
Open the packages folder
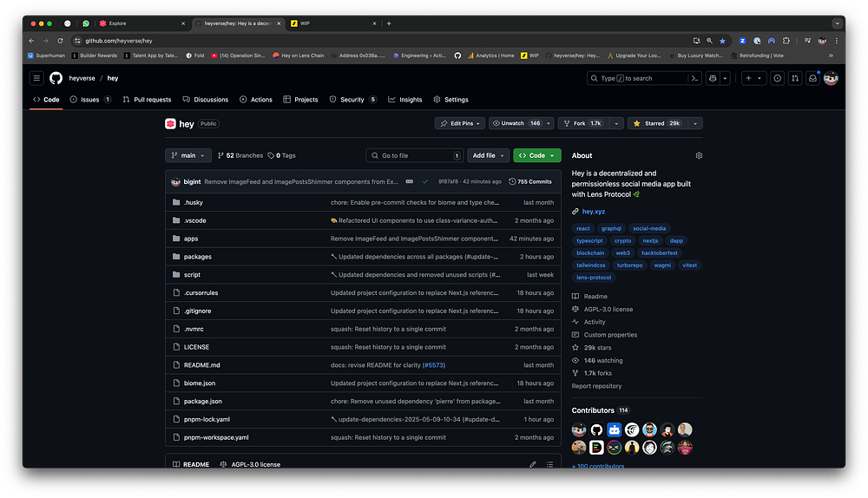[198, 257]
